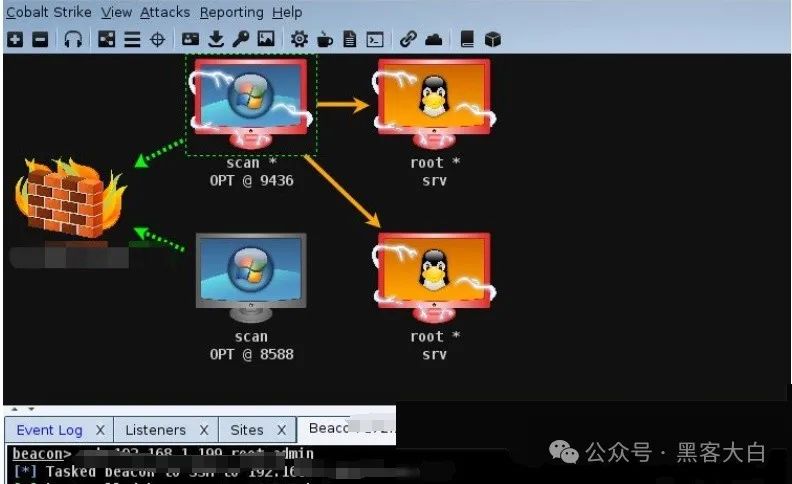The image size is (792, 484).
Task: Select the scan OPT @ 8588 Windows beacon
Action: (251, 277)
